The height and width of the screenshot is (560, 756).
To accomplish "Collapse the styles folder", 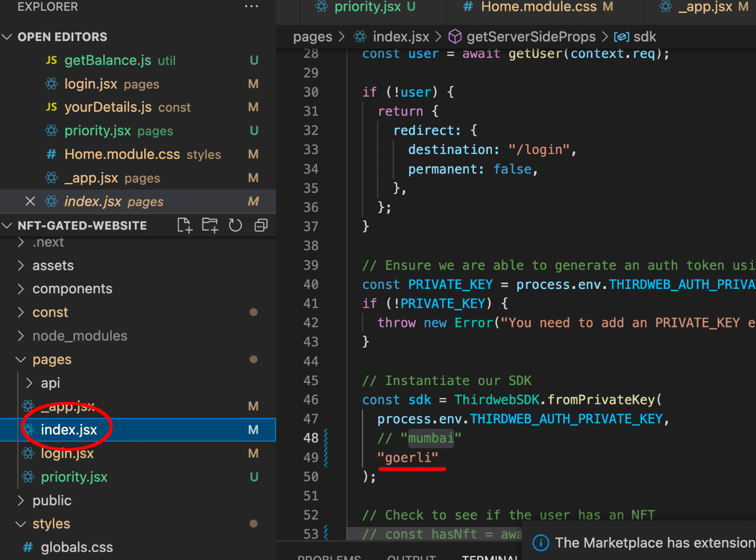I will point(21,524).
